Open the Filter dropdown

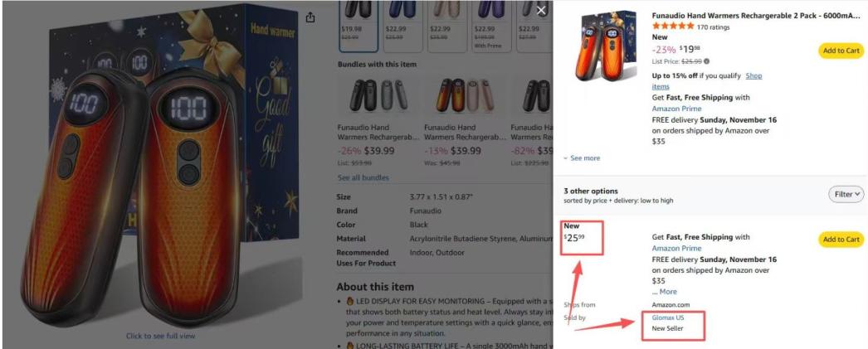(846, 195)
